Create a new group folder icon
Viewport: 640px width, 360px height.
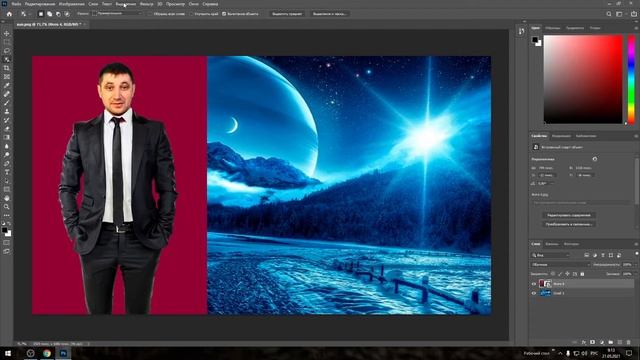(x=610, y=342)
